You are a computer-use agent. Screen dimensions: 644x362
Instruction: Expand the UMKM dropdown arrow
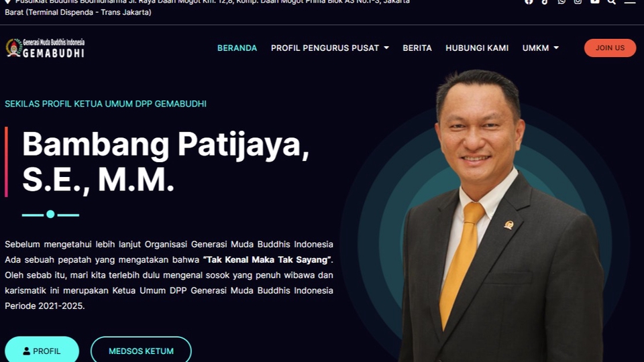click(556, 48)
